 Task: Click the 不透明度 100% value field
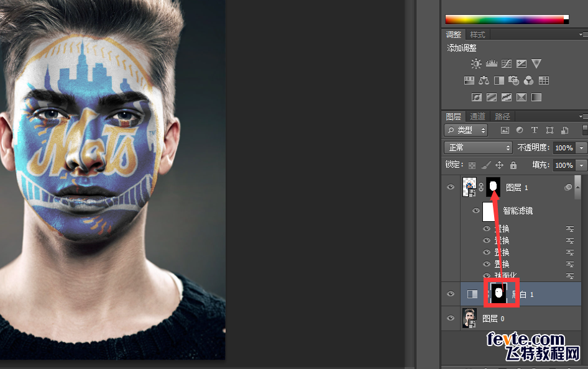click(x=564, y=148)
